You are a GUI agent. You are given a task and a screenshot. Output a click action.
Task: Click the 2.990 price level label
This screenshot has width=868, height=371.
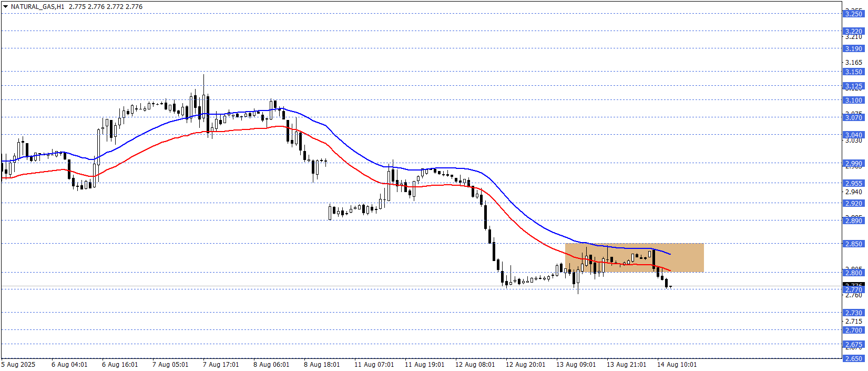tap(853, 163)
